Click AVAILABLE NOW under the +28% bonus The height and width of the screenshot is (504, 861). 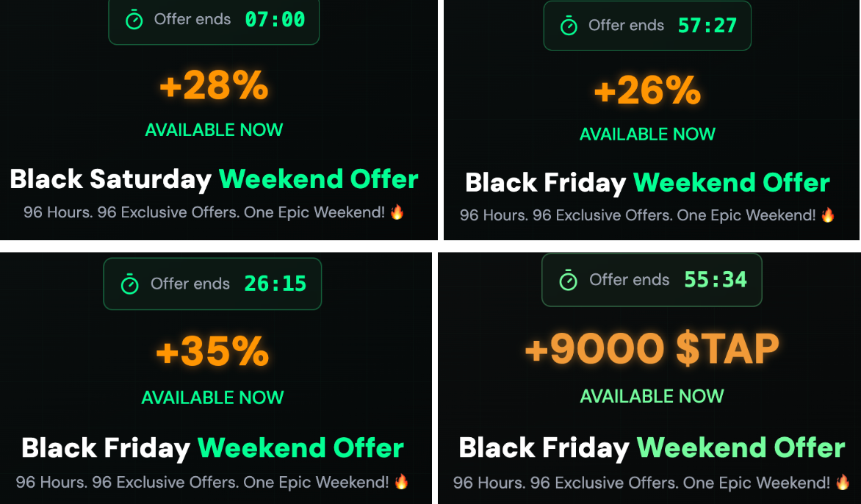[x=214, y=130]
